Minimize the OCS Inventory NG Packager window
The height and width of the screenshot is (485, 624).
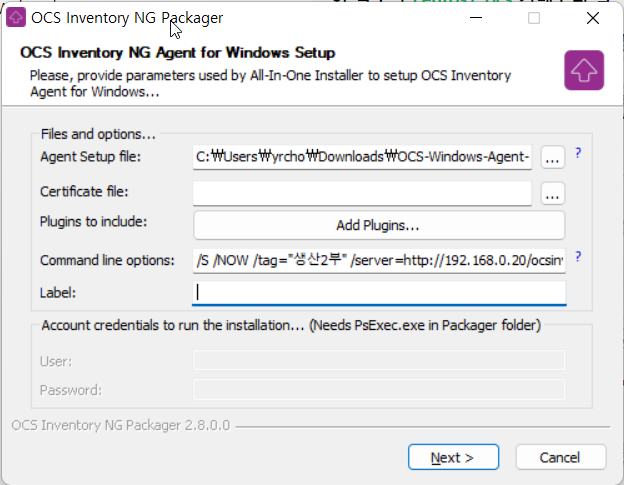476,18
